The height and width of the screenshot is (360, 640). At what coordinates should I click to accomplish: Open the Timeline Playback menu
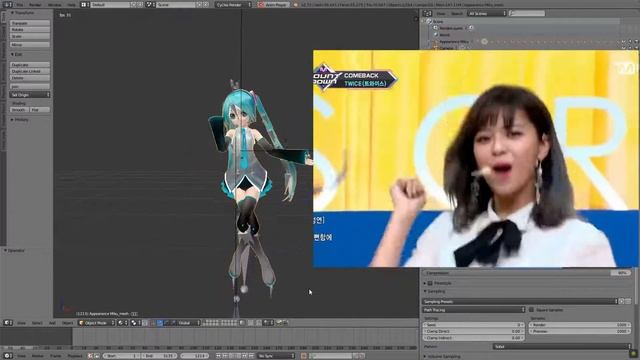pos(75,356)
